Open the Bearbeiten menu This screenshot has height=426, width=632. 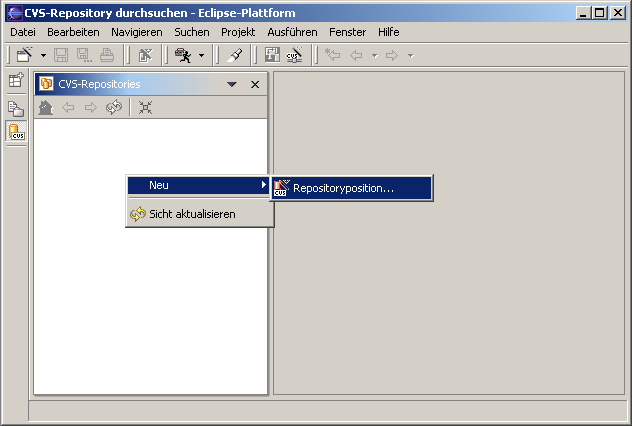pos(73,32)
